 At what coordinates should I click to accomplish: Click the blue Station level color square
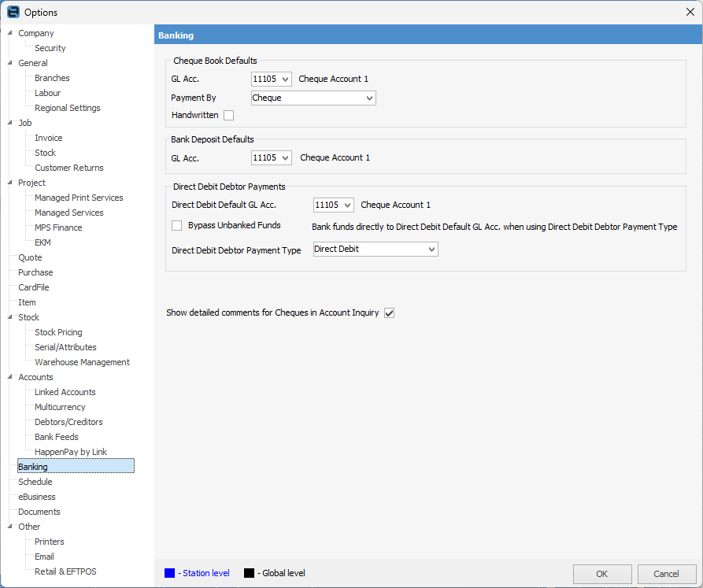pyautogui.click(x=170, y=573)
